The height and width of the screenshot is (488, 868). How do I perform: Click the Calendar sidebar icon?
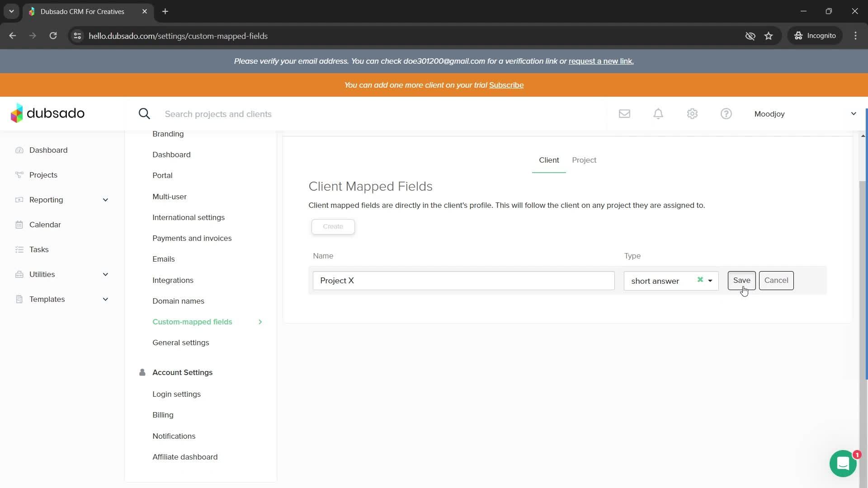(19, 225)
